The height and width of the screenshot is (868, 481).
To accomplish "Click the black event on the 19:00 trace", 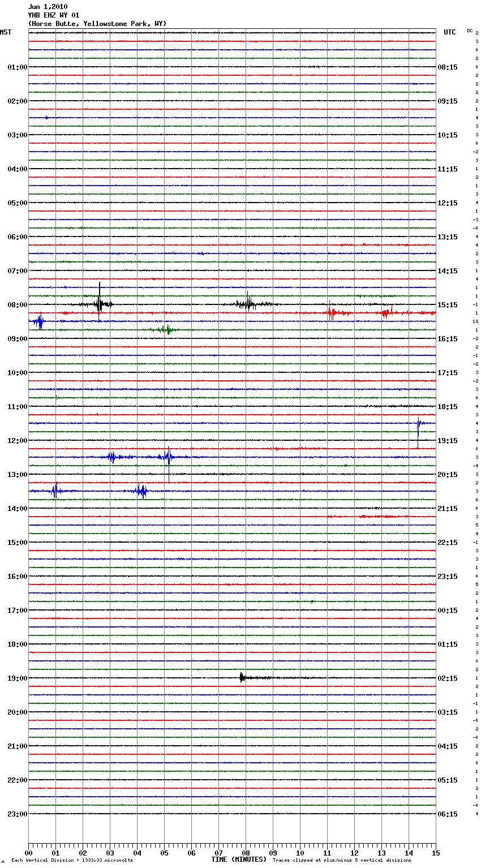I will [x=242, y=677].
